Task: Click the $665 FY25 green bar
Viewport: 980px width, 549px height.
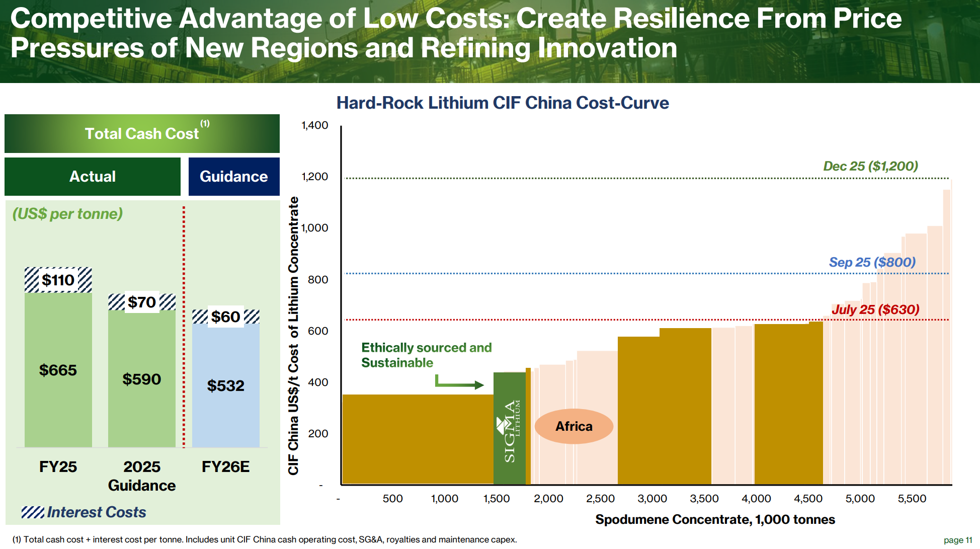Action: coord(58,370)
